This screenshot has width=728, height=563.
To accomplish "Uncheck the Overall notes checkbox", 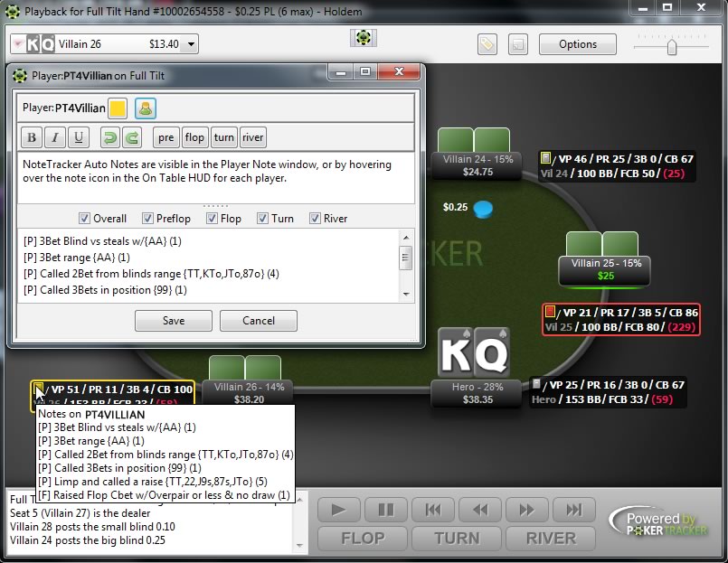I will coord(84,218).
